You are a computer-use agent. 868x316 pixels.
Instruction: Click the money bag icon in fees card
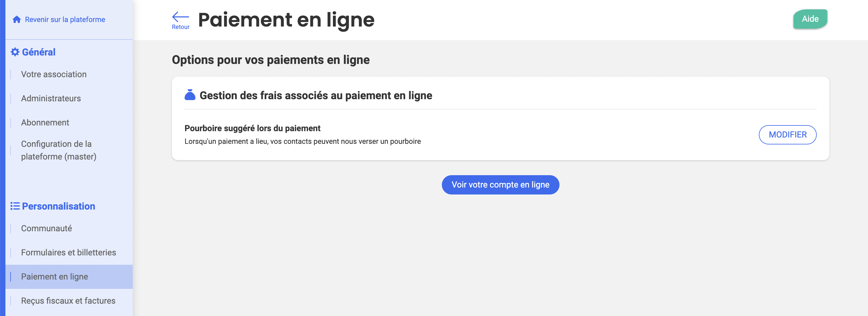coord(190,95)
